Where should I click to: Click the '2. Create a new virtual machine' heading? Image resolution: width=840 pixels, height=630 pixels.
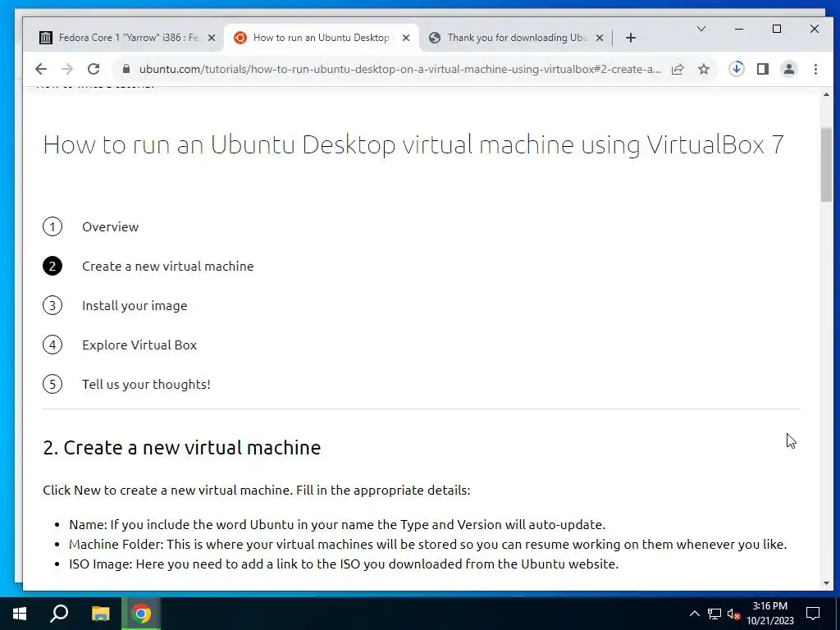[x=181, y=447]
